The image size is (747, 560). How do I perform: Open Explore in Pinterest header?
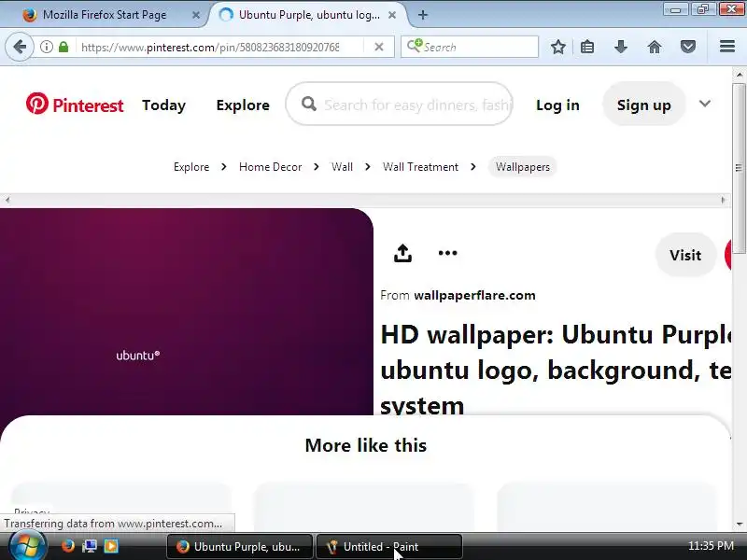point(243,105)
